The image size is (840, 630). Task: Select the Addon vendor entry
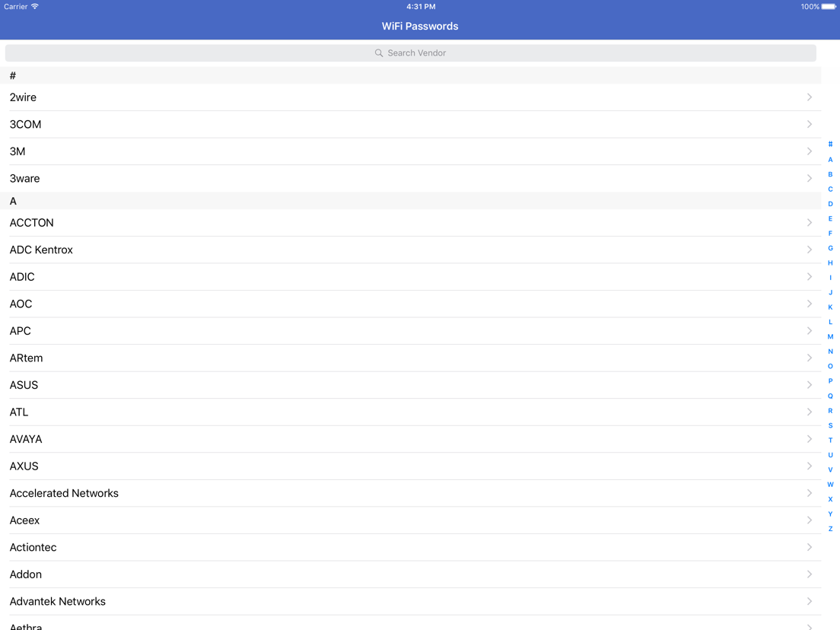pyautogui.click(x=410, y=574)
